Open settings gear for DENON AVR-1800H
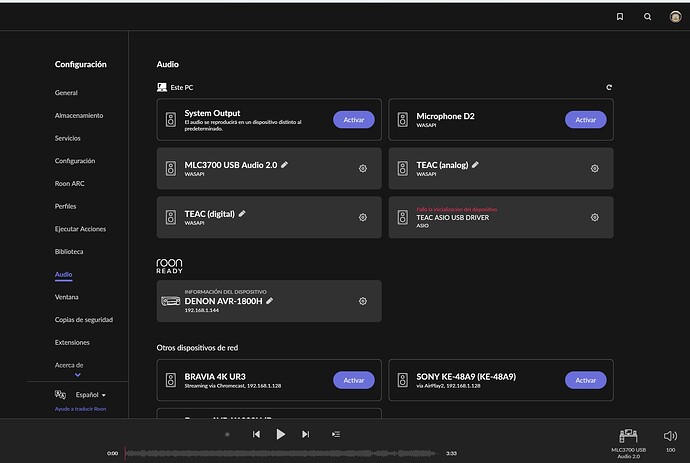This screenshot has width=690, height=463. coord(363,301)
